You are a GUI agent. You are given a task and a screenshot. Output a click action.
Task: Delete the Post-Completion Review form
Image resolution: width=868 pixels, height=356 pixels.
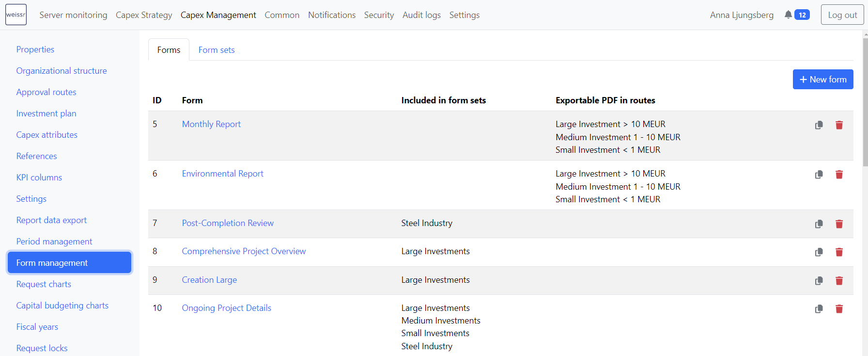(x=839, y=224)
